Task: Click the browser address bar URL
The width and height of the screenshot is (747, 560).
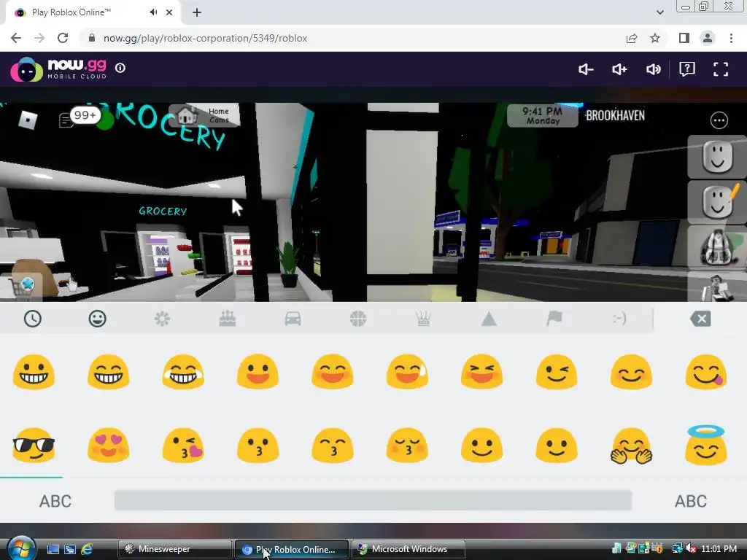Action: (205, 38)
